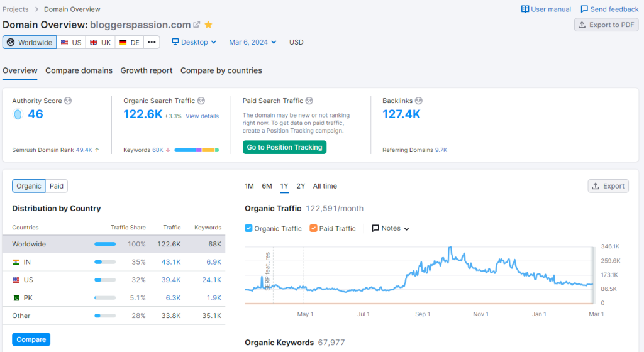Select the Worldwide database button
Image resolution: width=644 pixels, height=352 pixels.
[30, 42]
